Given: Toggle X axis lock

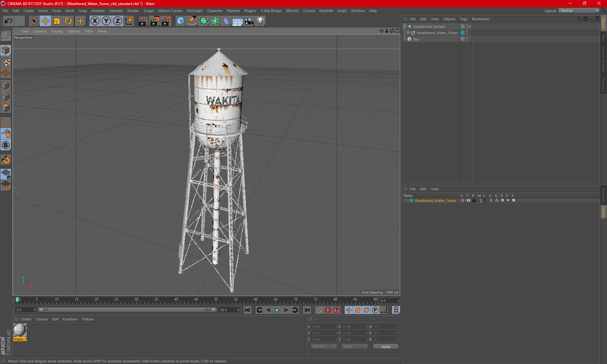Looking at the screenshot, I should 95,21.
